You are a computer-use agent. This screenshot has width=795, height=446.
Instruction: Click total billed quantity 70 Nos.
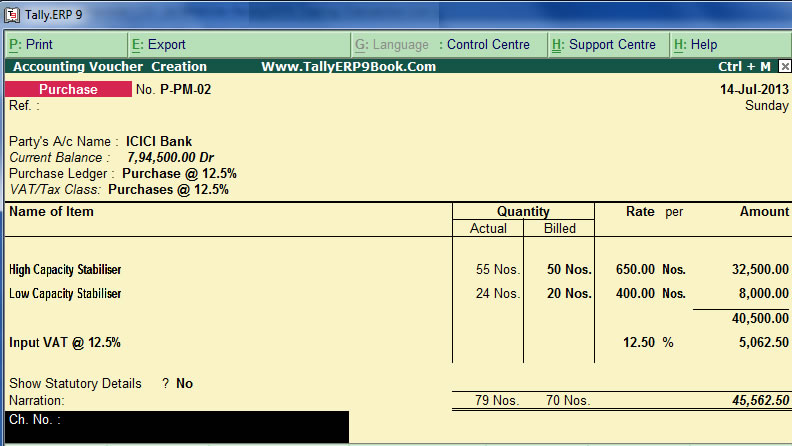coord(568,400)
